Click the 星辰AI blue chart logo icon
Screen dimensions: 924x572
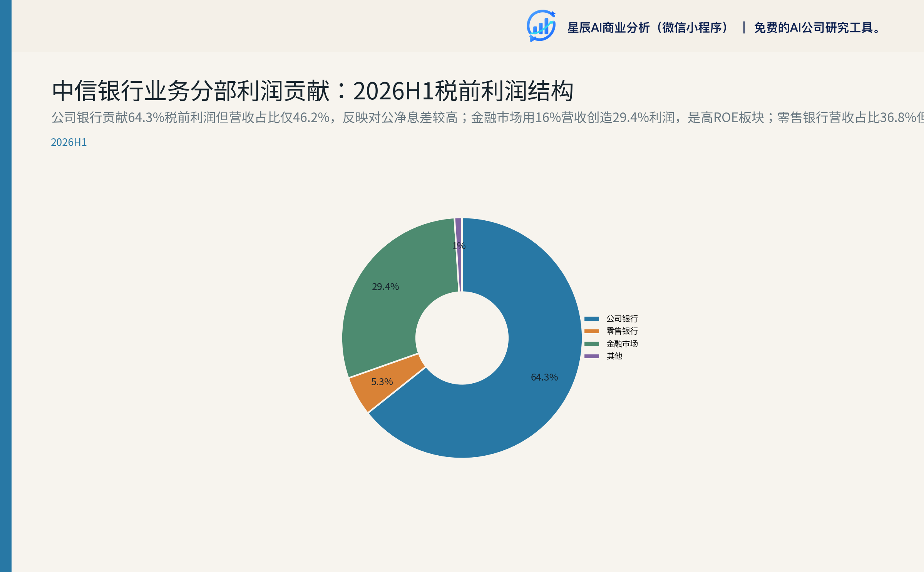click(x=541, y=26)
